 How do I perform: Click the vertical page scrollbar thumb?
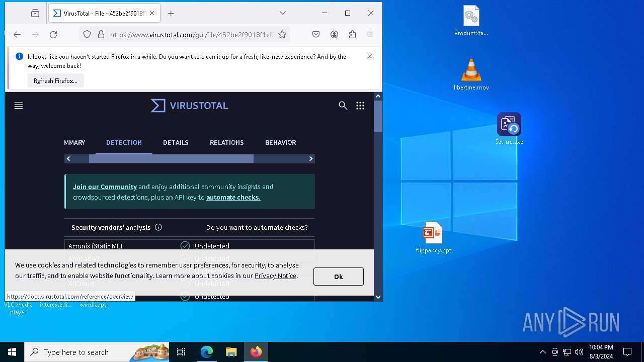click(378, 116)
